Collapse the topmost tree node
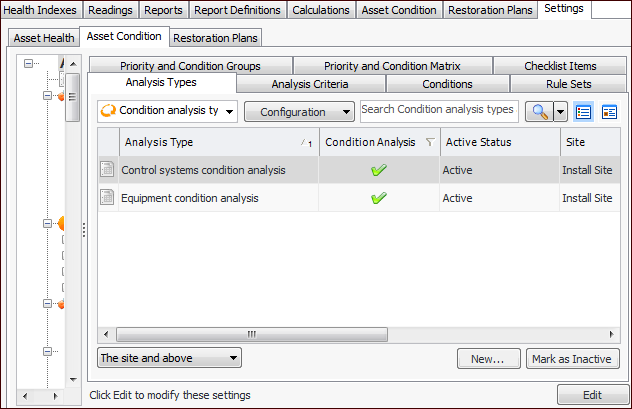The image size is (632, 409). pyautogui.click(x=28, y=64)
